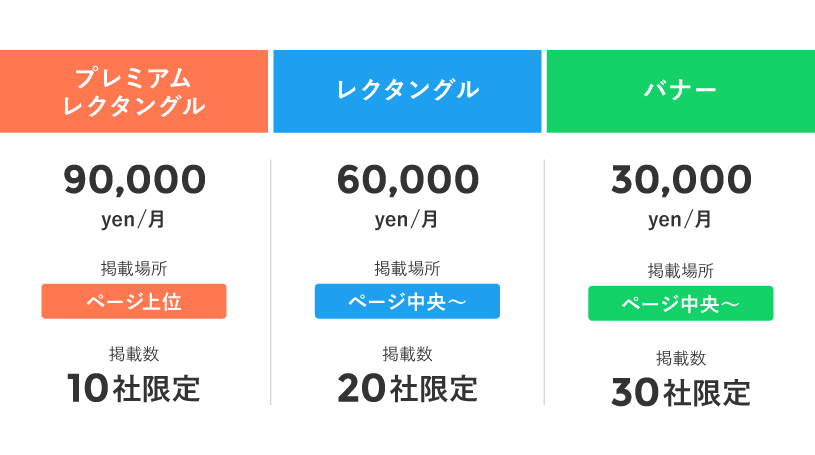This screenshot has width=815, height=455.
Task: Select the green バナー header
Action: tap(680, 91)
